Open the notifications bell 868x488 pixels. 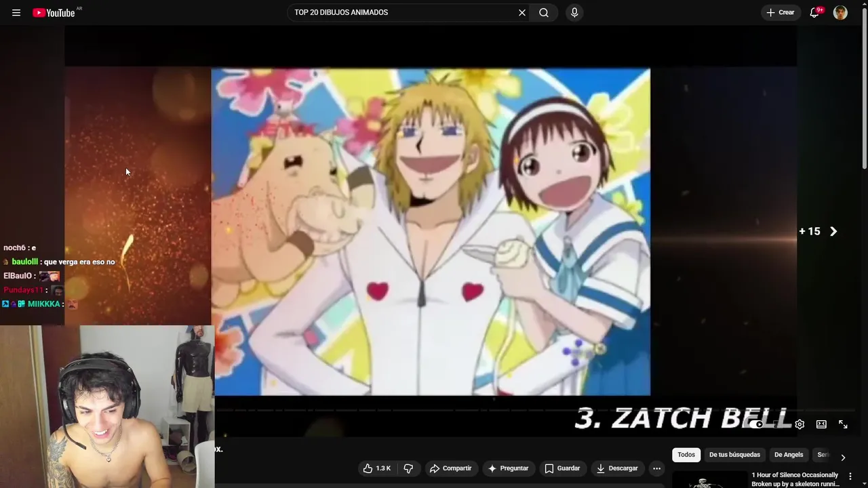tap(814, 12)
